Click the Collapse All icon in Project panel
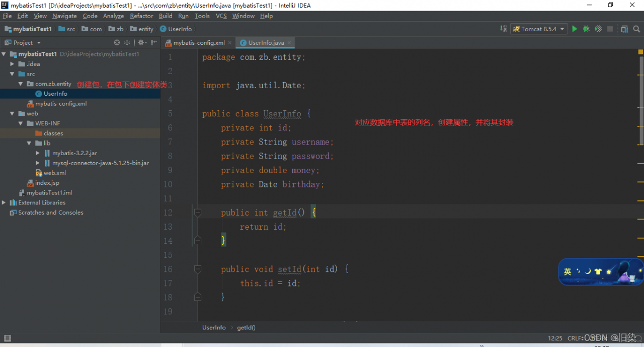This screenshot has width=644, height=347. click(x=127, y=43)
